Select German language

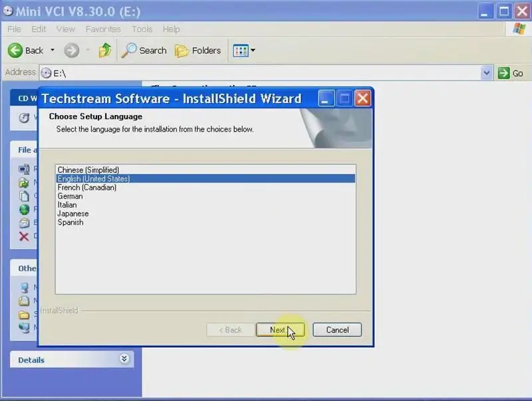205,196
